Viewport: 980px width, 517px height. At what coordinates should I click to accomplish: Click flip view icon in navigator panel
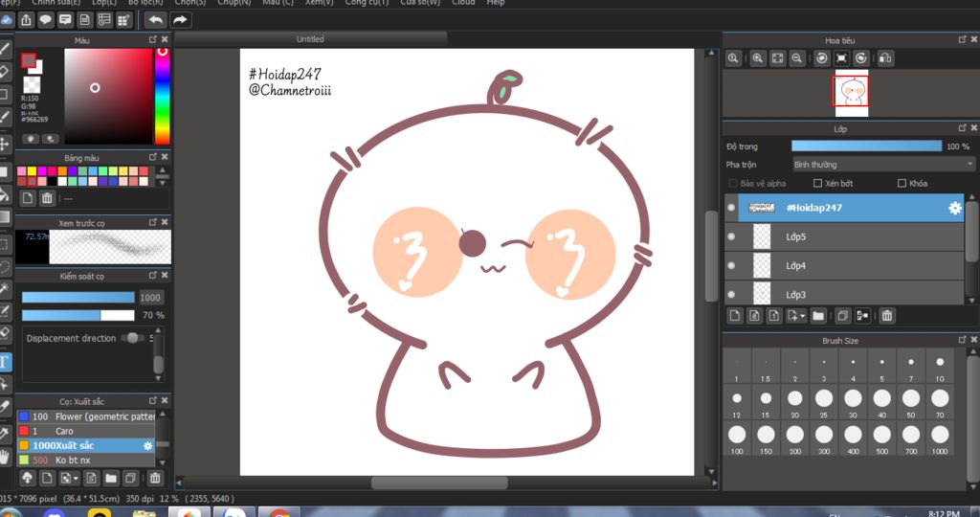point(885,58)
